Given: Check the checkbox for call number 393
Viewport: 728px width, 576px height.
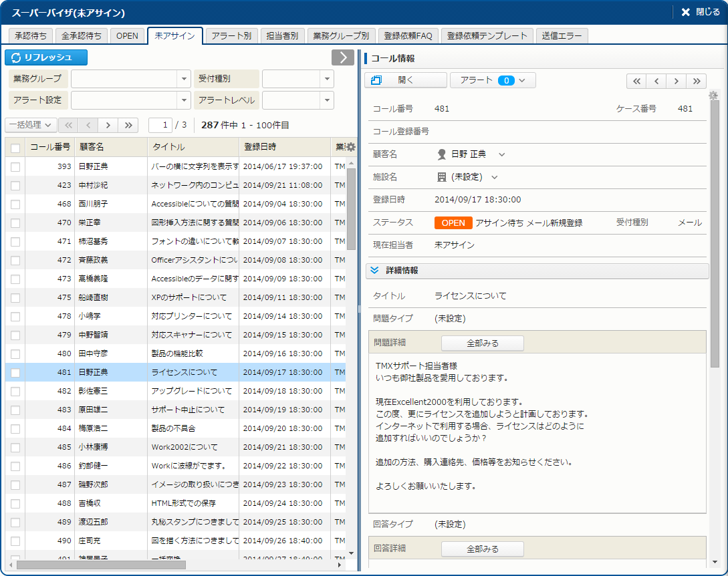Looking at the screenshot, I should point(15,167).
